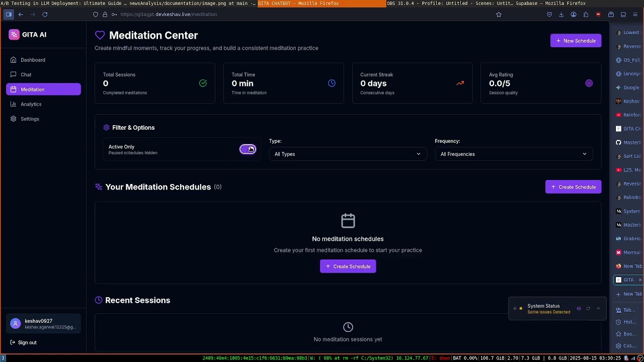Click the heart icon beside Meditation Center

pyautogui.click(x=100, y=35)
